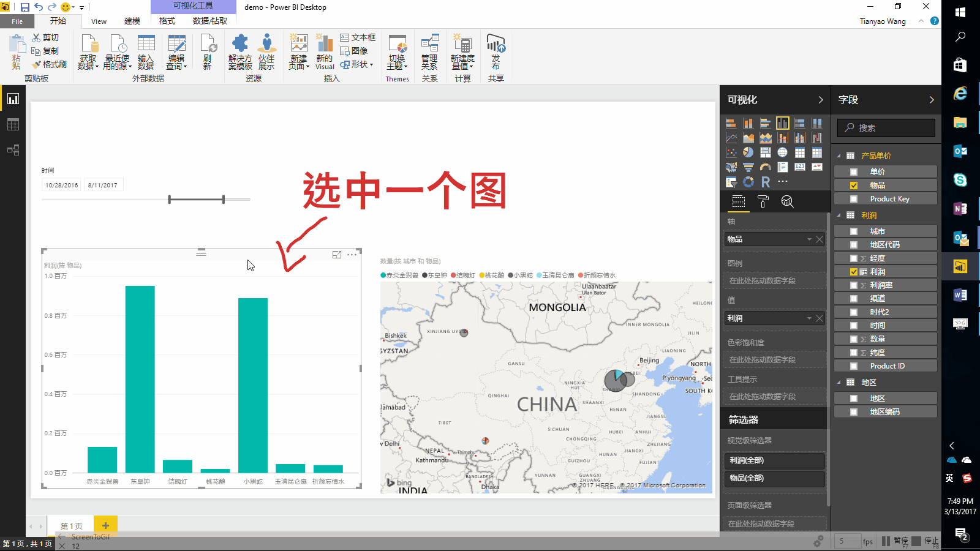Switch to the 格式 ribbon tab

[x=167, y=21]
